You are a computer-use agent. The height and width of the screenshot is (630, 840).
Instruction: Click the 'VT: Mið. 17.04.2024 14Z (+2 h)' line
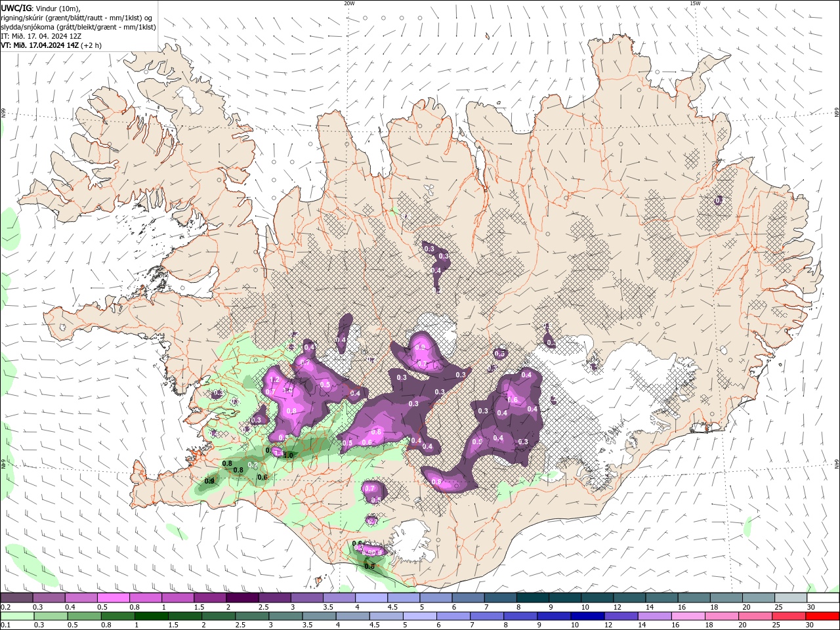click(x=51, y=45)
